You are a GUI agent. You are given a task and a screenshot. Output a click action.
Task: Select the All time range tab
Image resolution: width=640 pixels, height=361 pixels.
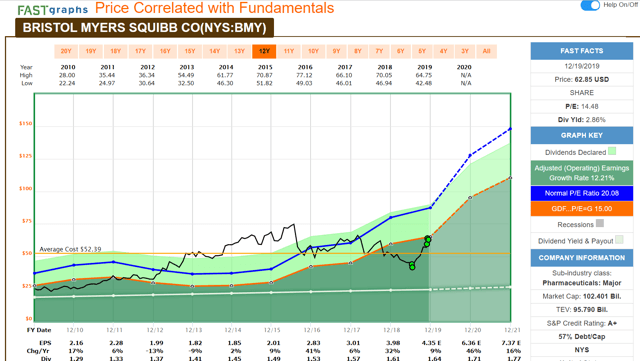486,51
